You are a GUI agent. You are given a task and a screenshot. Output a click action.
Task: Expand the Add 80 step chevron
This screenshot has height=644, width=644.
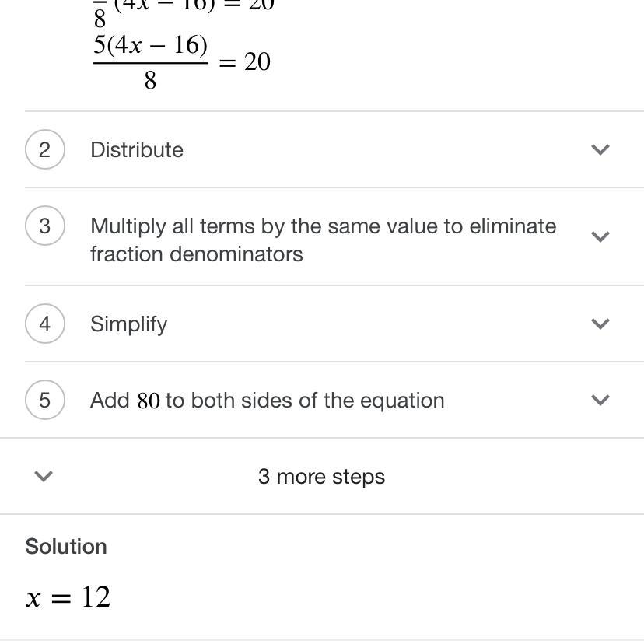point(600,400)
